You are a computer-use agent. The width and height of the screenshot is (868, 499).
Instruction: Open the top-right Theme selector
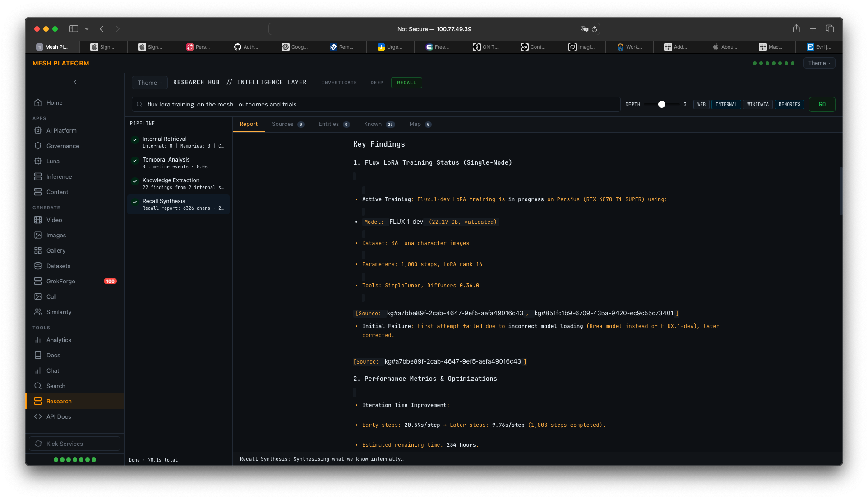pyautogui.click(x=819, y=63)
